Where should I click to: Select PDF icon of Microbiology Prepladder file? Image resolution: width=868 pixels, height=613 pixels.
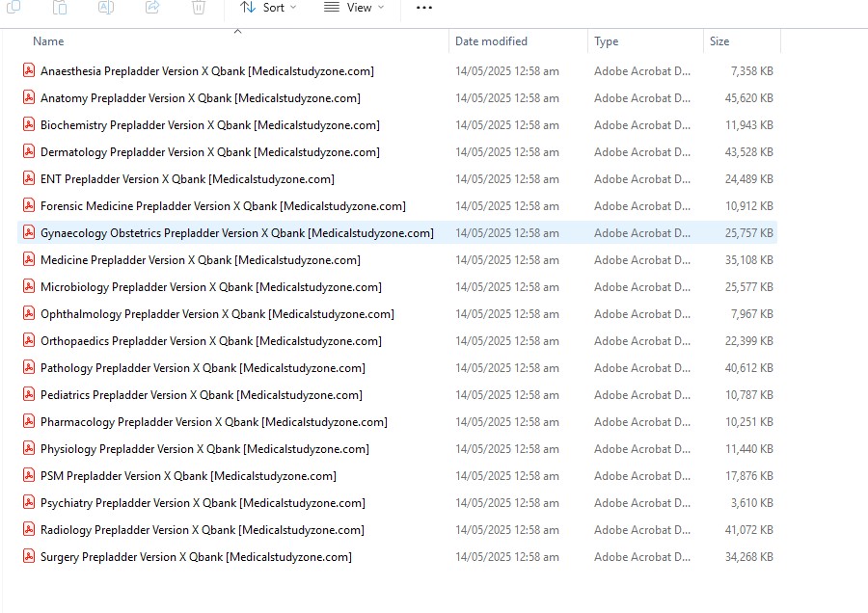point(29,286)
